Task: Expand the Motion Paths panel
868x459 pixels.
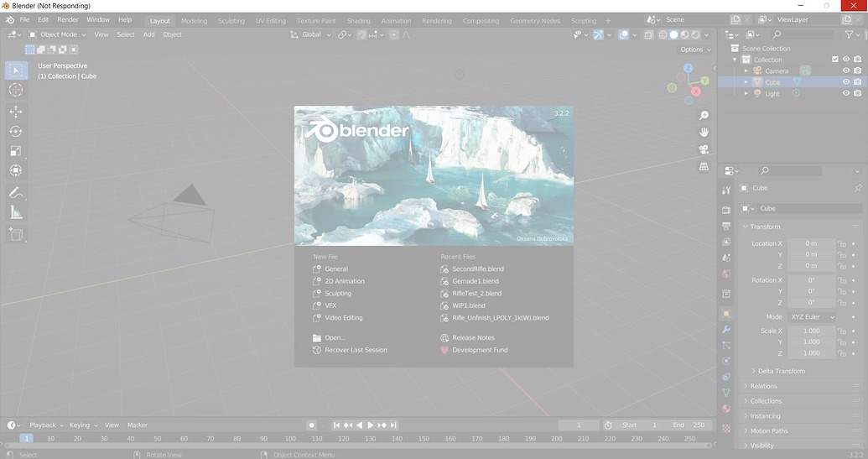Action: (x=768, y=430)
